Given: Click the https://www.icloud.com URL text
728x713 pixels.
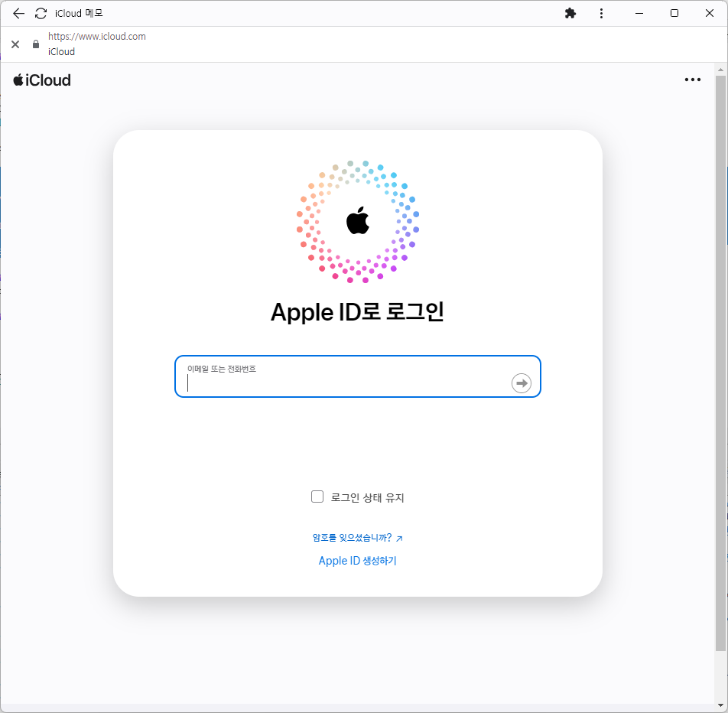Looking at the screenshot, I should 97,36.
